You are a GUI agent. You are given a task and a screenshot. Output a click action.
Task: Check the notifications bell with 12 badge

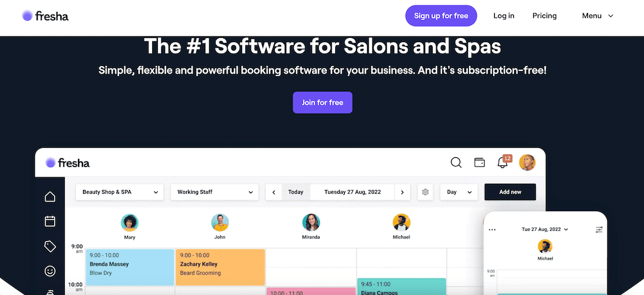coord(502,162)
